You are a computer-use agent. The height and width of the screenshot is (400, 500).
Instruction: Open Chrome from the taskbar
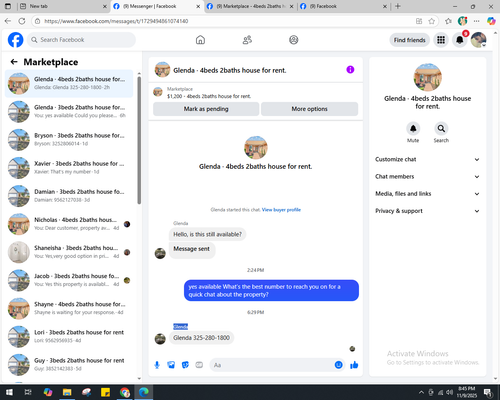[125, 392]
